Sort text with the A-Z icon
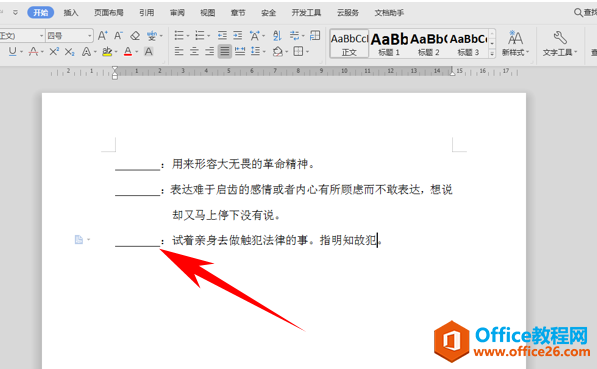The height and width of the screenshot is (369, 597). point(277,36)
